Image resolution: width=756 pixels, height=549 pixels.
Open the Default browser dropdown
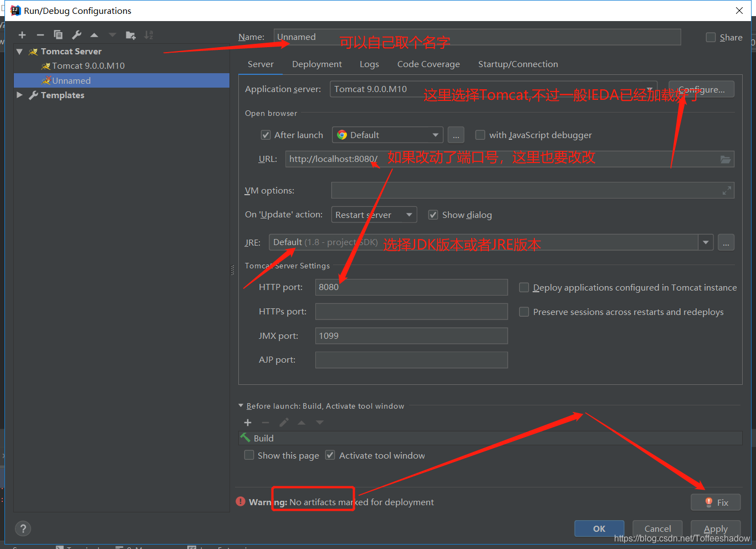(x=387, y=135)
